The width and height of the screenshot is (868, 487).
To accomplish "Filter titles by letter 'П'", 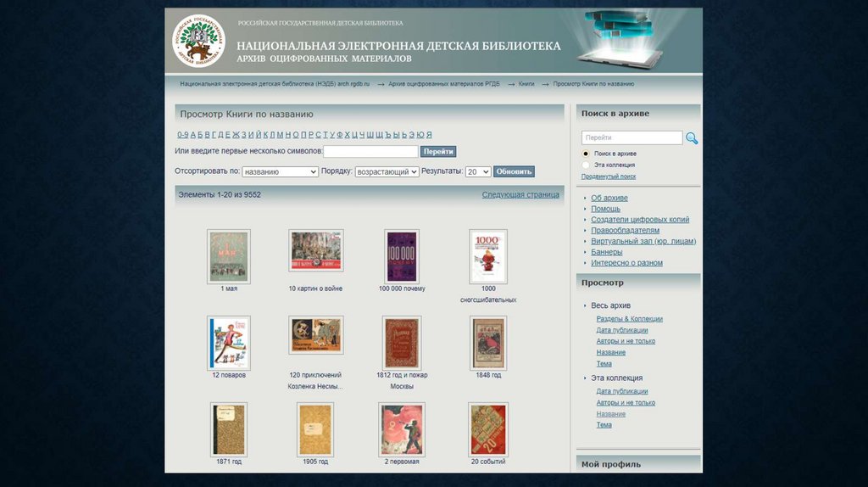I will [304, 135].
